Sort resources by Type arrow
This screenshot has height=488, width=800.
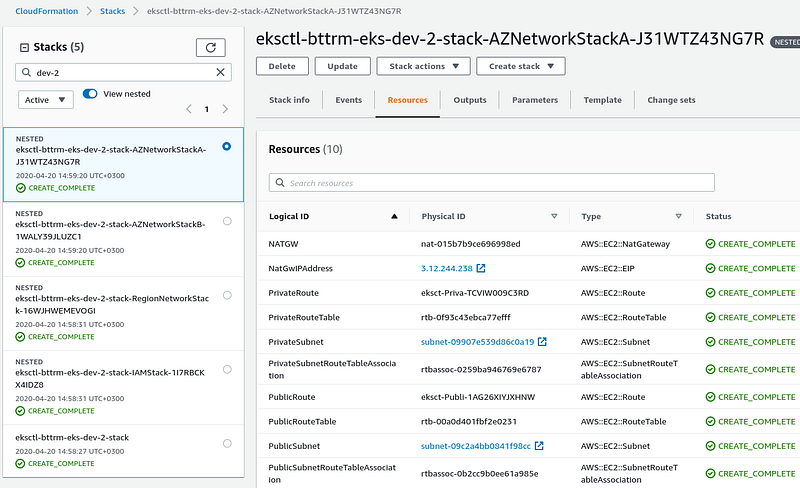click(679, 216)
